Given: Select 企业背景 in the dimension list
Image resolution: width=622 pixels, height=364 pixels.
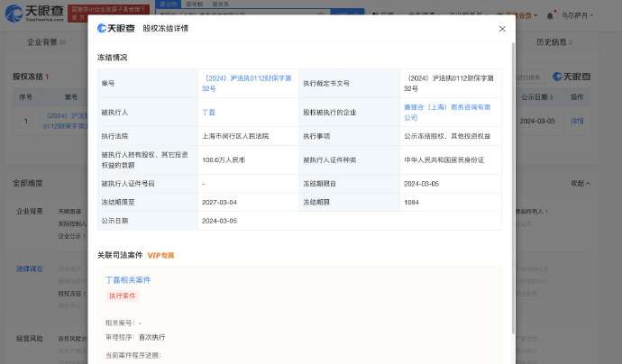Looking at the screenshot, I should pos(30,212).
